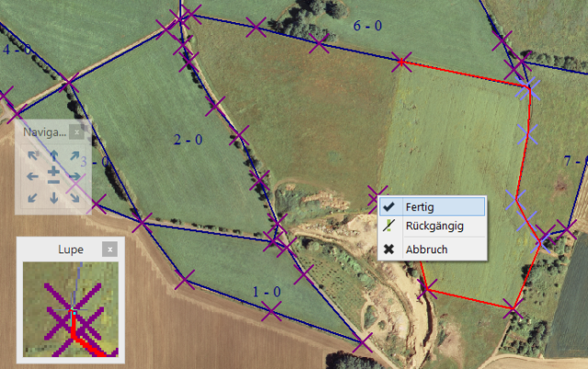Pan map diagonally down-left in Navigation panel
Screen dimensions: 588x369
(x=32, y=196)
